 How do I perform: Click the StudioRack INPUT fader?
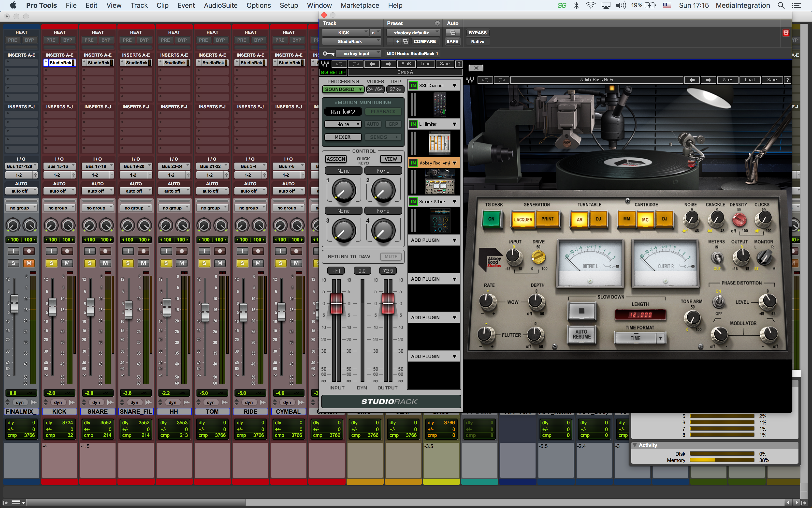coord(337,303)
